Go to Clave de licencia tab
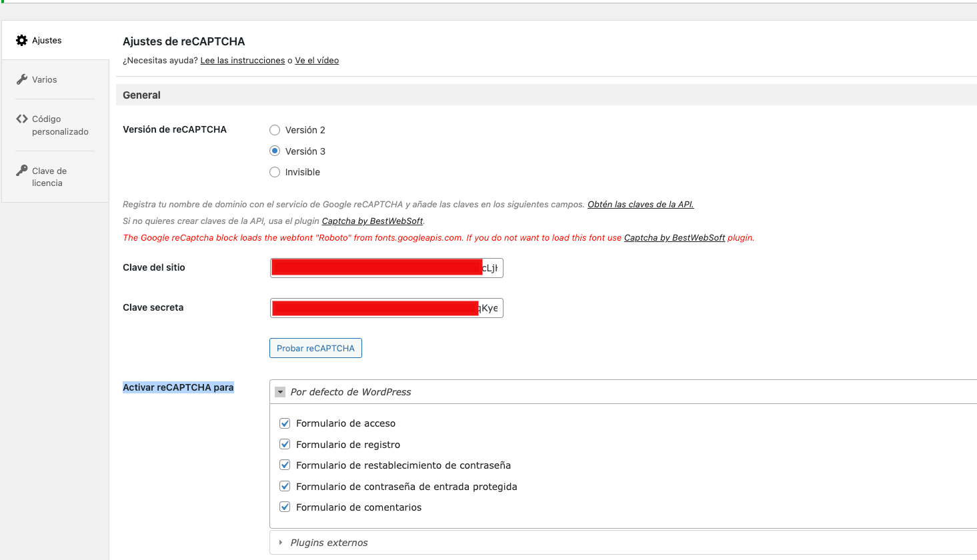Screen dimensions: 977x560 (x=55, y=177)
